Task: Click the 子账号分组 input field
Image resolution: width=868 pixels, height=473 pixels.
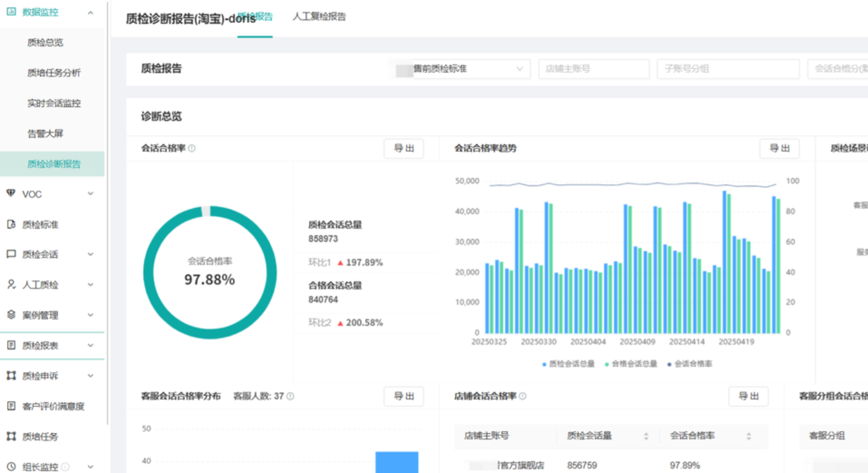Action: click(728, 69)
